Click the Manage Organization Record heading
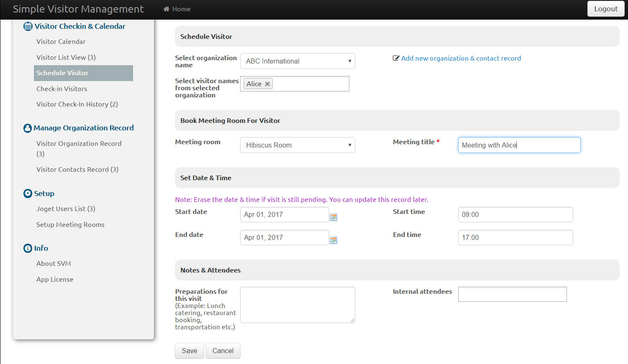 84,128
